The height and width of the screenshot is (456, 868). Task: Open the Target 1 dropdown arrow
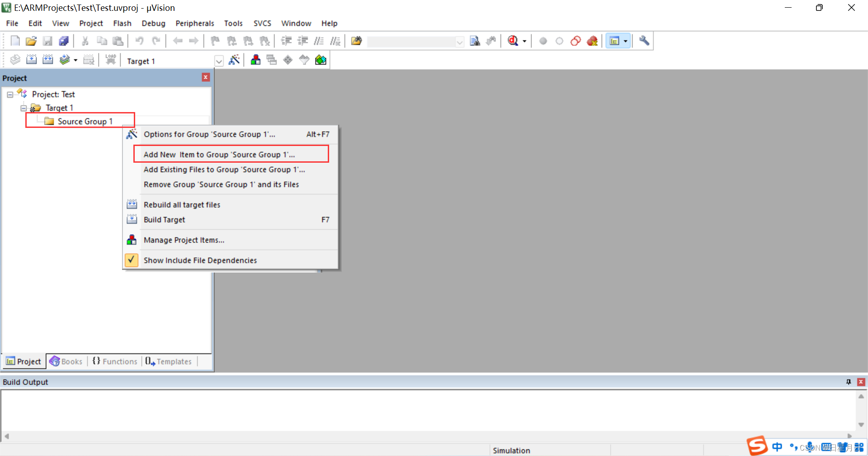(x=219, y=61)
